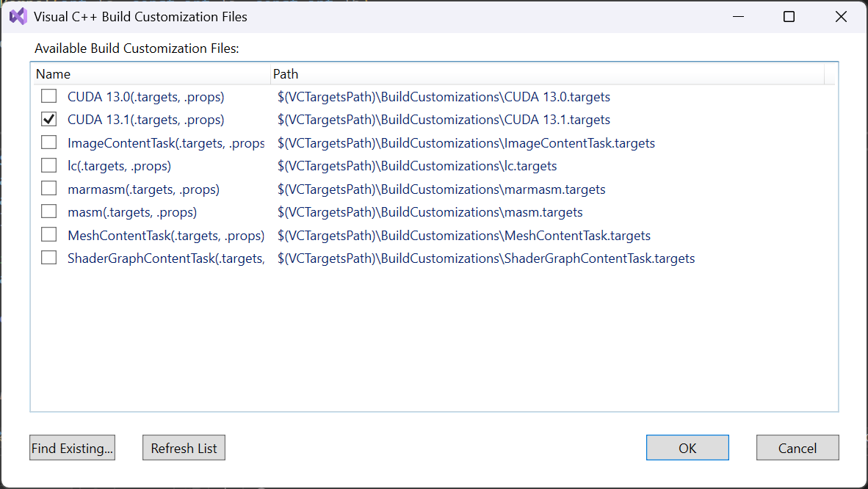Screen dimensions: 868x489
Task: Dismiss the dialog via Cancel
Action: click(x=798, y=447)
